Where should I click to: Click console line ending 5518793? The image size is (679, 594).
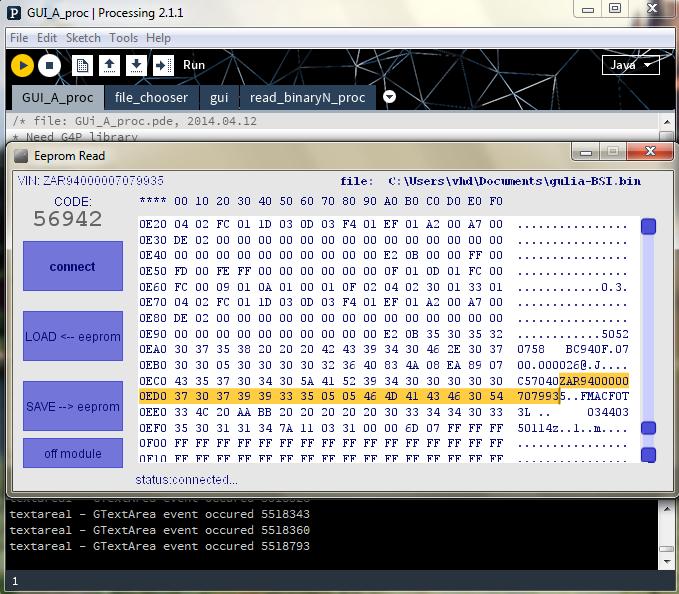160,546
